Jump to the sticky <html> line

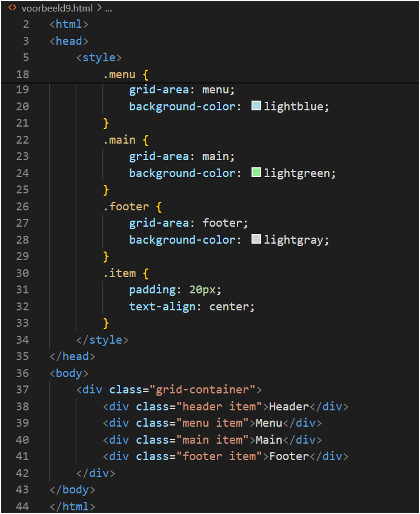69,24
